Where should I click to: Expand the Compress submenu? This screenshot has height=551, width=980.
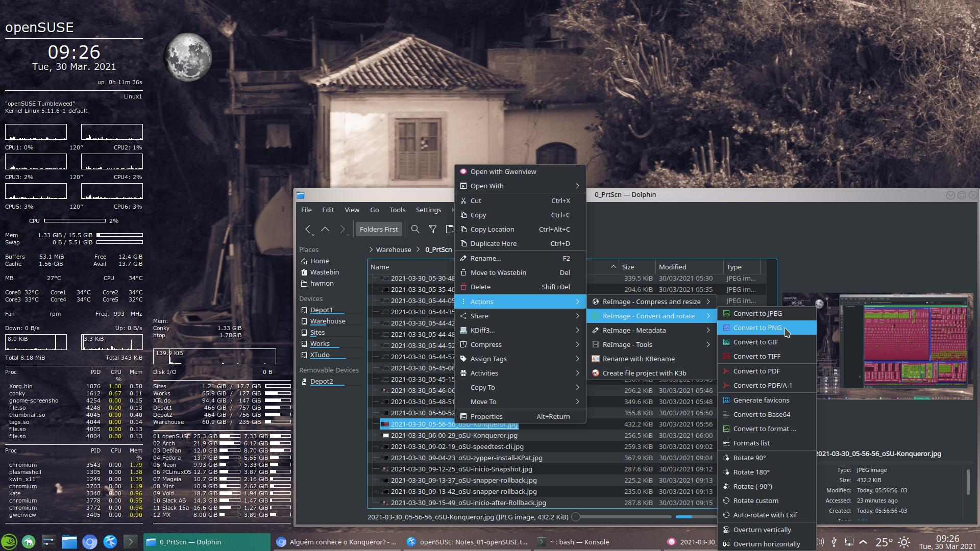(x=520, y=344)
